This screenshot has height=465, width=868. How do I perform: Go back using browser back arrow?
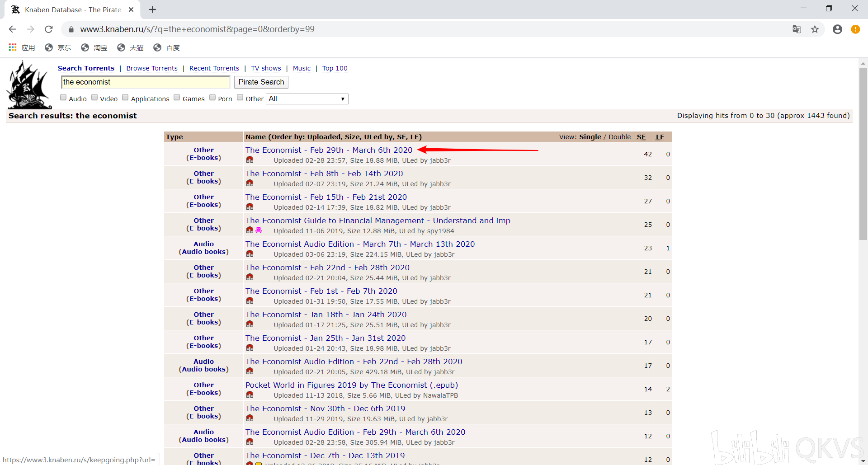click(x=13, y=29)
